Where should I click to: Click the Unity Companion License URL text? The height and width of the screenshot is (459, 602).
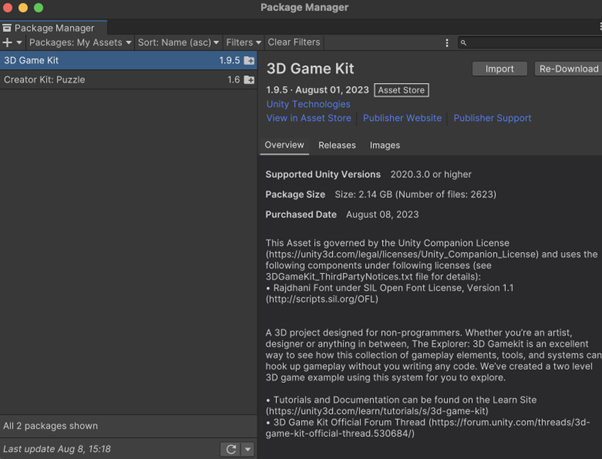point(402,254)
